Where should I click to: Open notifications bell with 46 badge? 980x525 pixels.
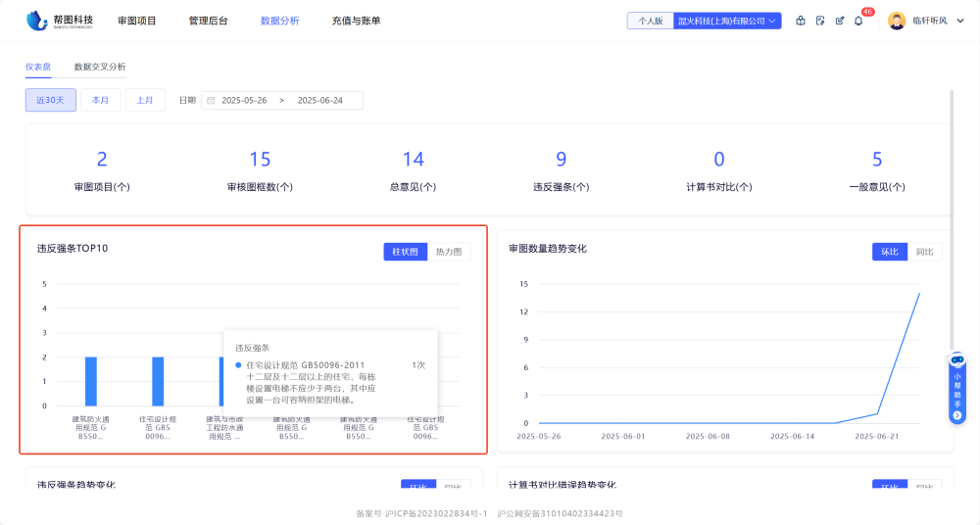(x=859, y=21)
